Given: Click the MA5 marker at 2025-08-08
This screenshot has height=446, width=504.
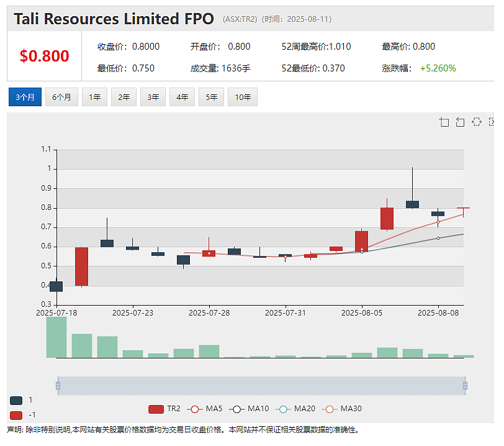Looking at the screenshot, I should [438, 222].
